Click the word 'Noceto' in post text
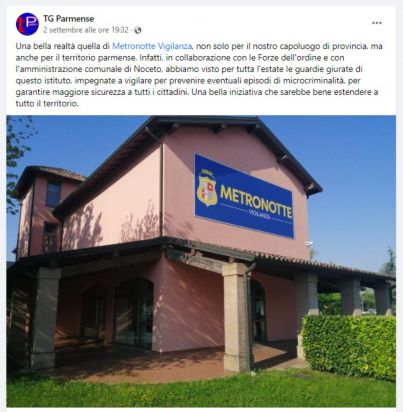403x412 pixels. 145,69
